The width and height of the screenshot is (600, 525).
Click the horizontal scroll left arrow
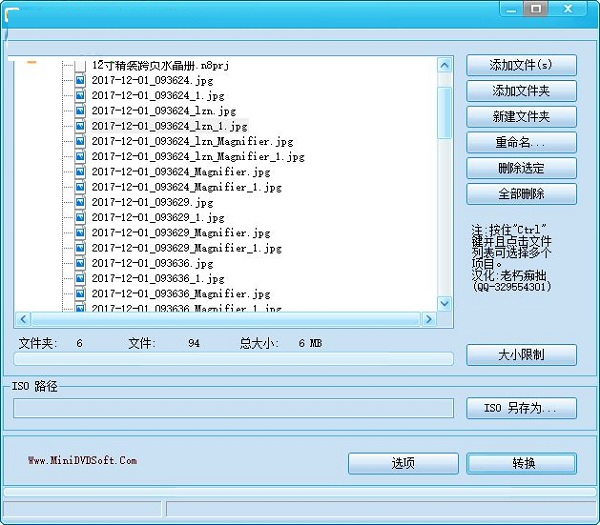coord(23,319)
